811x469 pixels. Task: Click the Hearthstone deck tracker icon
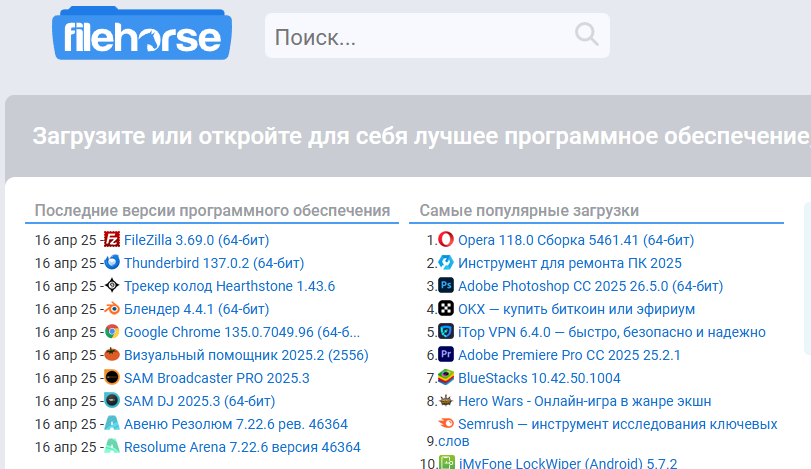tap(112, 285)
